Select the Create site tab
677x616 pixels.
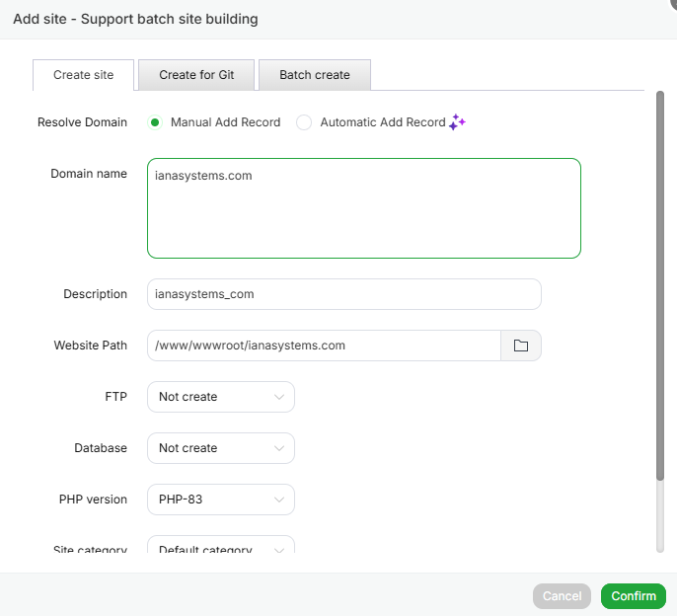[83, 75]
